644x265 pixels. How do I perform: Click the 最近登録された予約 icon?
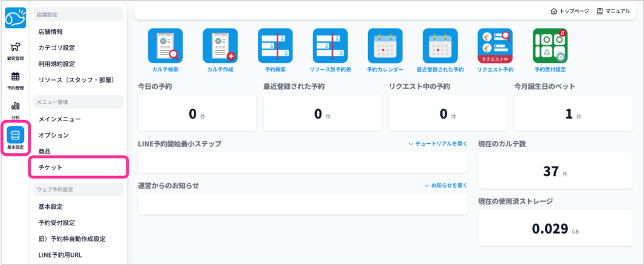coord(440,46)
